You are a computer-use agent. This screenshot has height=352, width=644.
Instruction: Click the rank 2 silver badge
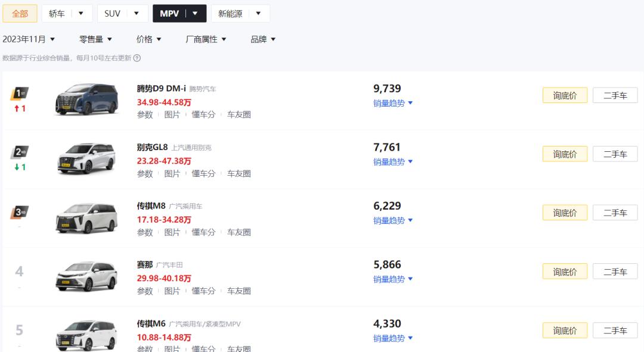click(x=20, y=152)
